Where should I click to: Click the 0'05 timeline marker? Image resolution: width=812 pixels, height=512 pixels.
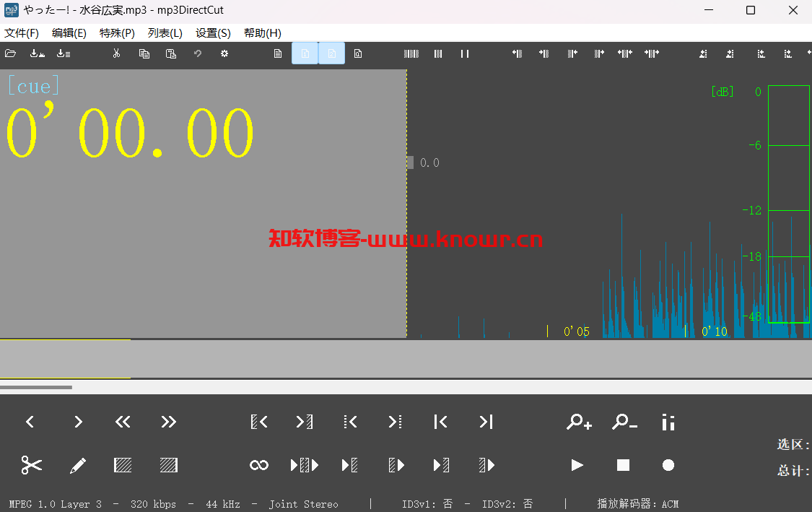pos(577,331)
